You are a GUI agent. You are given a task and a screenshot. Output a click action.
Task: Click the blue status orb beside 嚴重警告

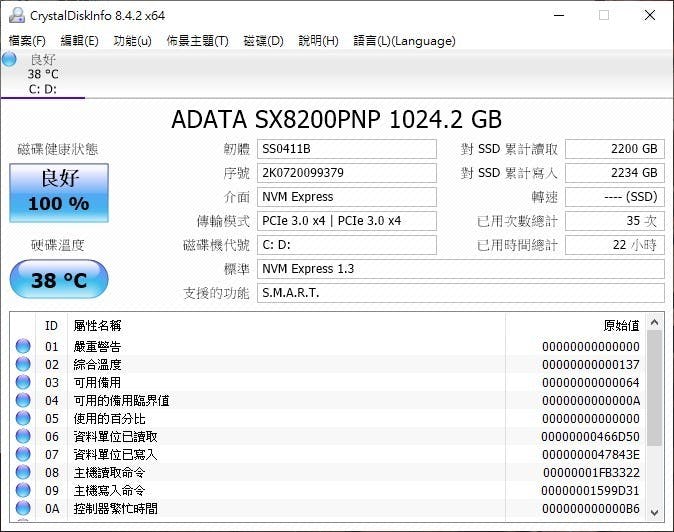point(23,347)
